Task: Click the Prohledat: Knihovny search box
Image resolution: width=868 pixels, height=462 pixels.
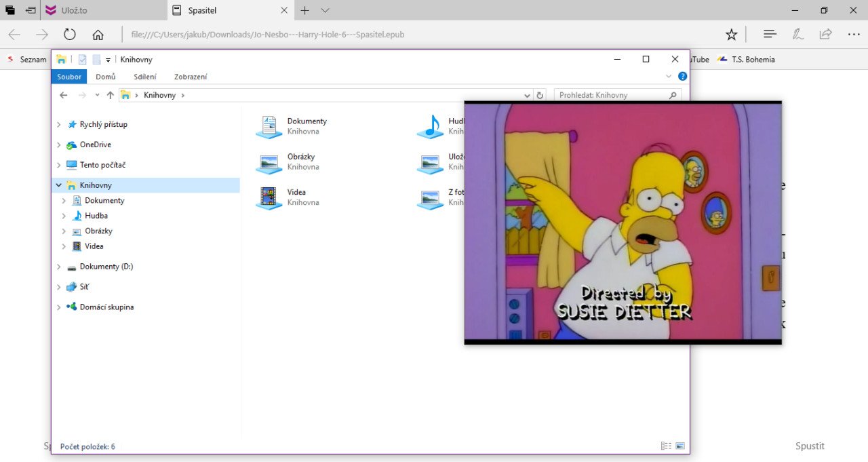Action: 618,96
